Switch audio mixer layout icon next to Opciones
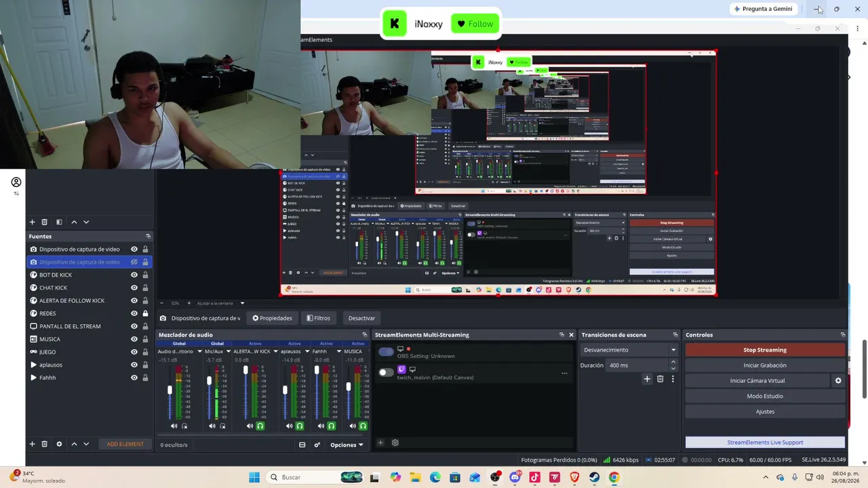Viewport: 868px width, 488px height. point(302,445)
